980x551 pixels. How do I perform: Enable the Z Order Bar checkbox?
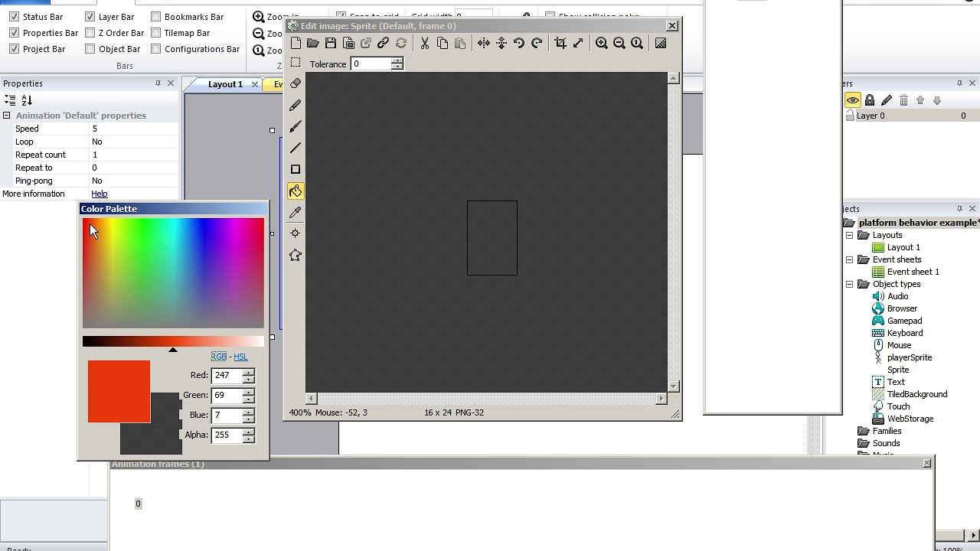coord(90,33)
